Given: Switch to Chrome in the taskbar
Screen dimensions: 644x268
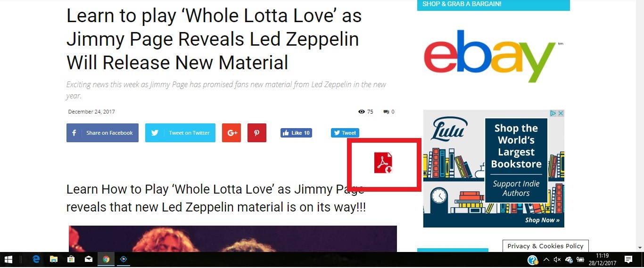Looking at the screenshot, I should (x=106, y=259).
